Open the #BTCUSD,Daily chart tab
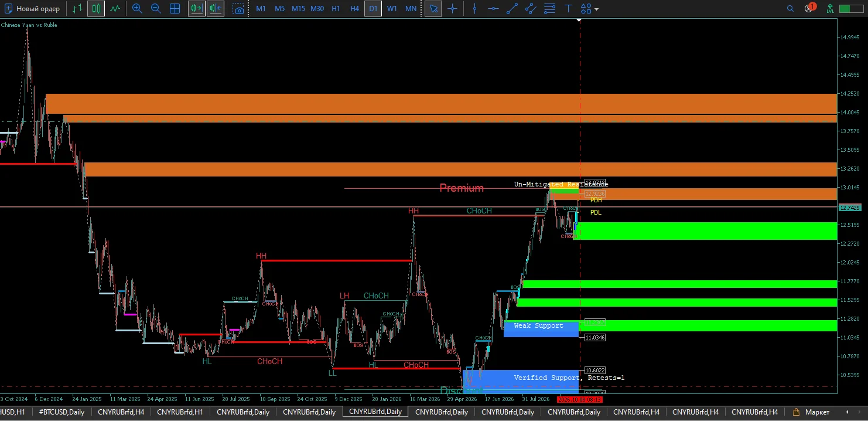The image size is (868, 421). tap(61, 412)
